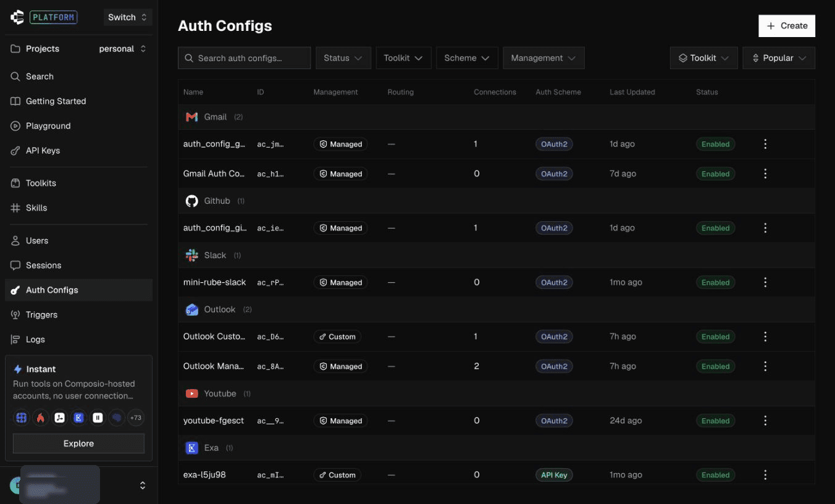835x504 pixels.
Task: Open the three-dot menu for exa-l5ju98 row
Action: pyautogui.click(x=765, y=475)
